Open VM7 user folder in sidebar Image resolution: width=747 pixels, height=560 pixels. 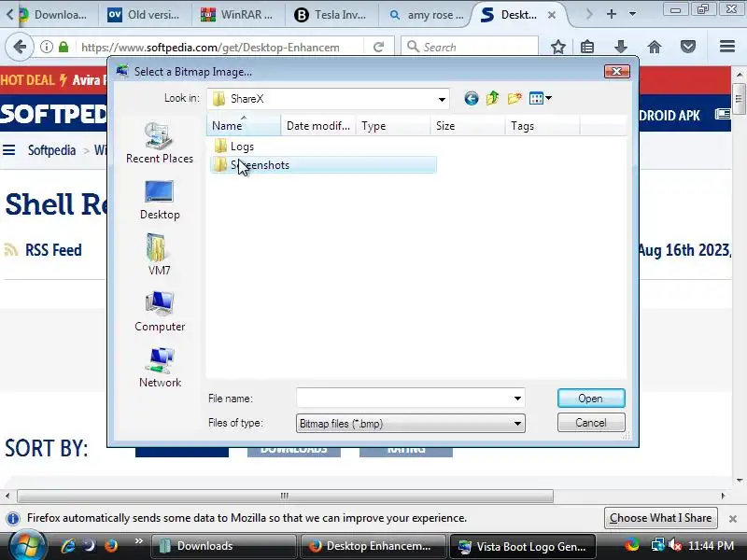(x=159, y=255)
